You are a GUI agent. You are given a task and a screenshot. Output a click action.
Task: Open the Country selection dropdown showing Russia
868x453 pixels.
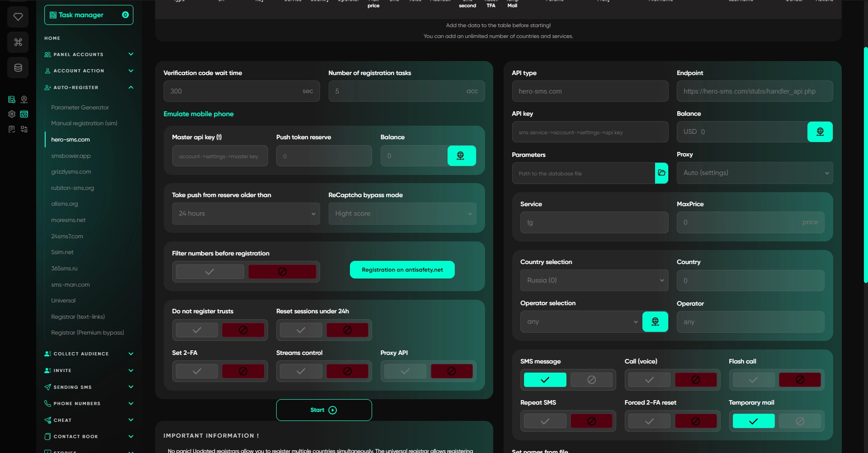[x=594, y=281]
